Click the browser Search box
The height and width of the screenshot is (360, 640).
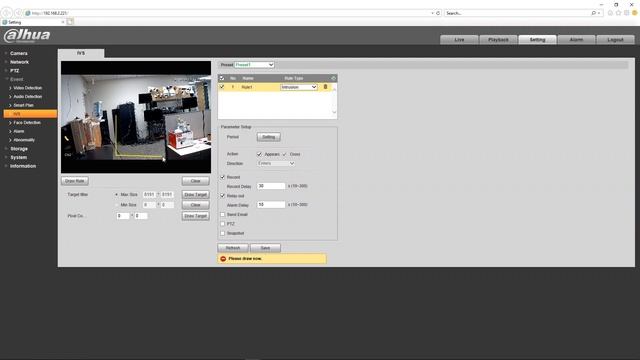coord(517,13)
